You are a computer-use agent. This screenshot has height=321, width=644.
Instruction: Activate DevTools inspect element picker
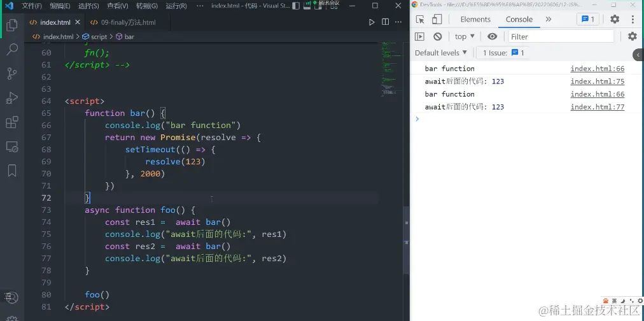420,19
